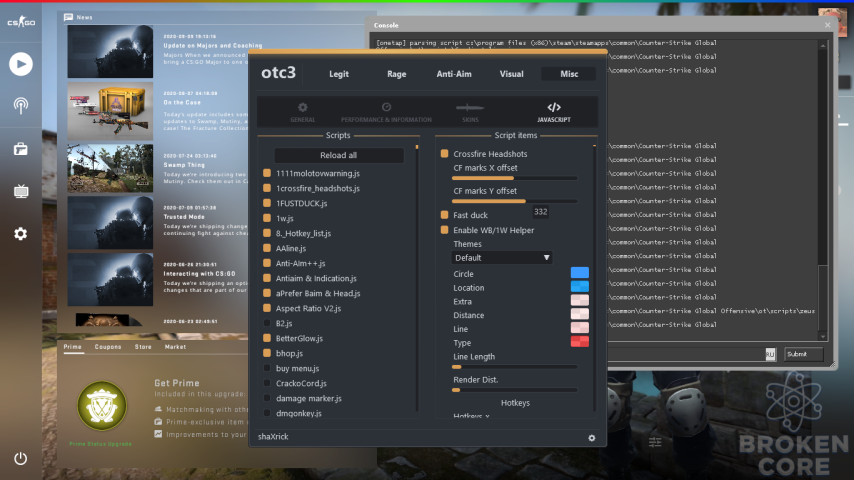Close the Console window
854x480 pixels.
(827, 25)
